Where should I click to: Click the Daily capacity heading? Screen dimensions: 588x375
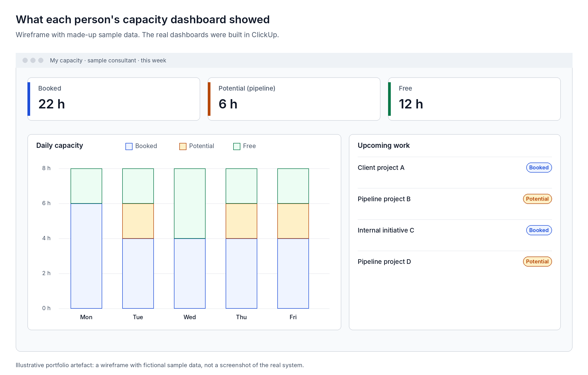(x=60, y=145)
